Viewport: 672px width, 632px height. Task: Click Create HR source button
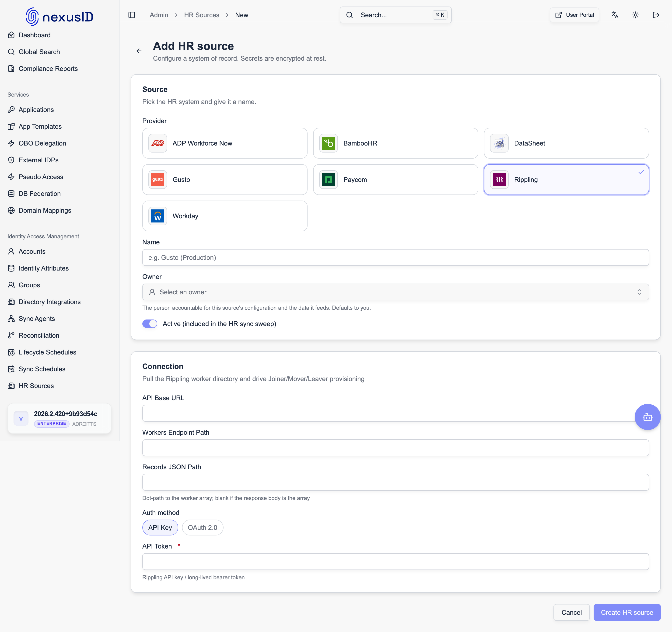coord(627,612)
